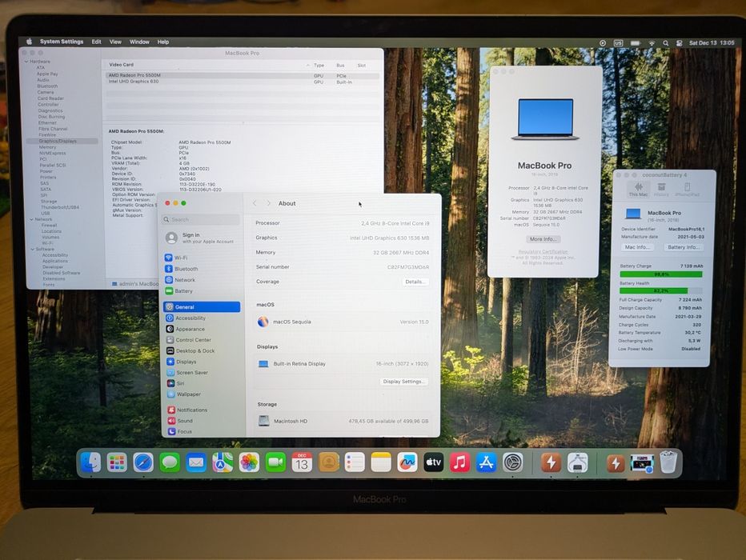746x560 pixels.
Task: Launch Music app from the Dock
Action: (459, 462)
